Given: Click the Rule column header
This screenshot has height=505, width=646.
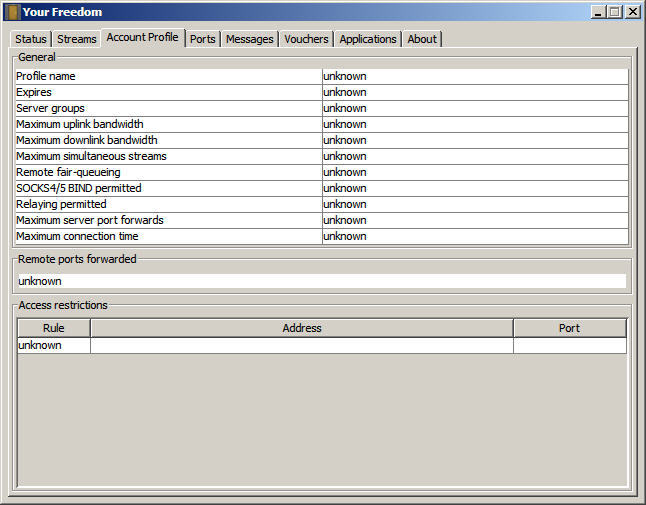Looking at the screenshot, I should [x=54, y=328].
